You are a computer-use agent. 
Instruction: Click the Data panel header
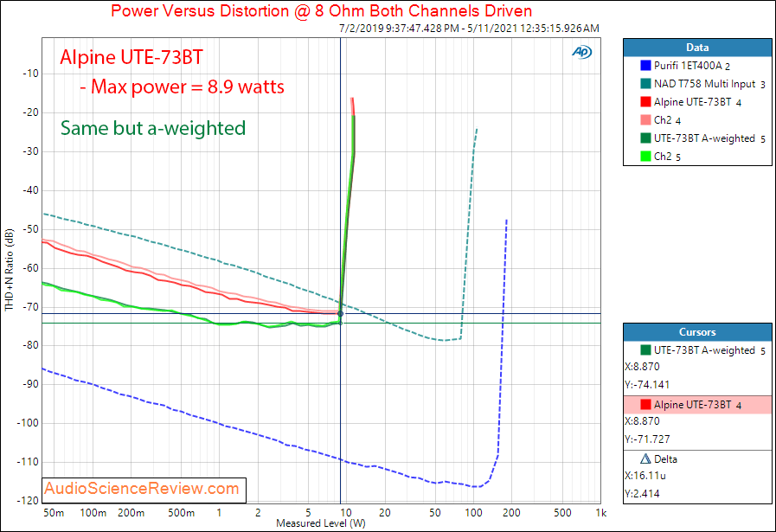697,48
